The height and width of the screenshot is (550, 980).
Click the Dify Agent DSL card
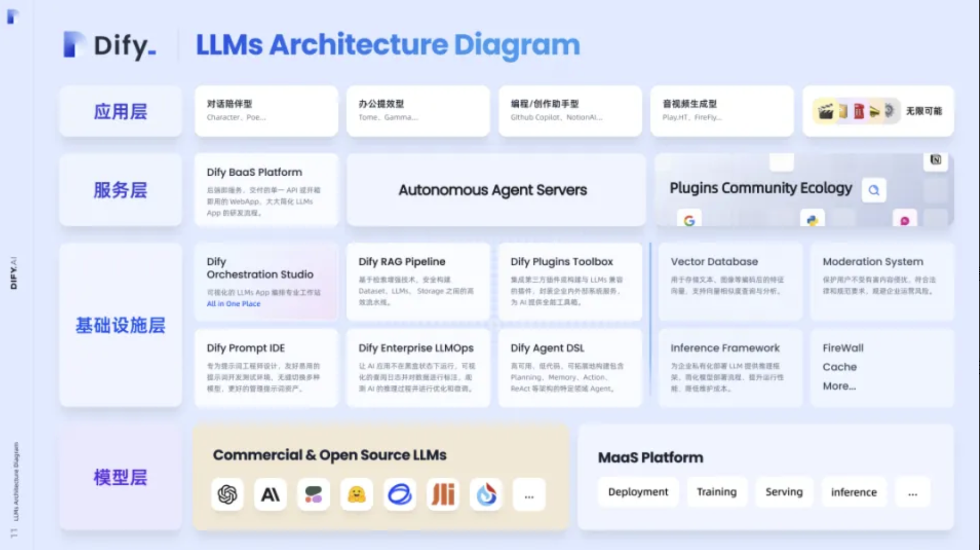(x=570, y=368)
